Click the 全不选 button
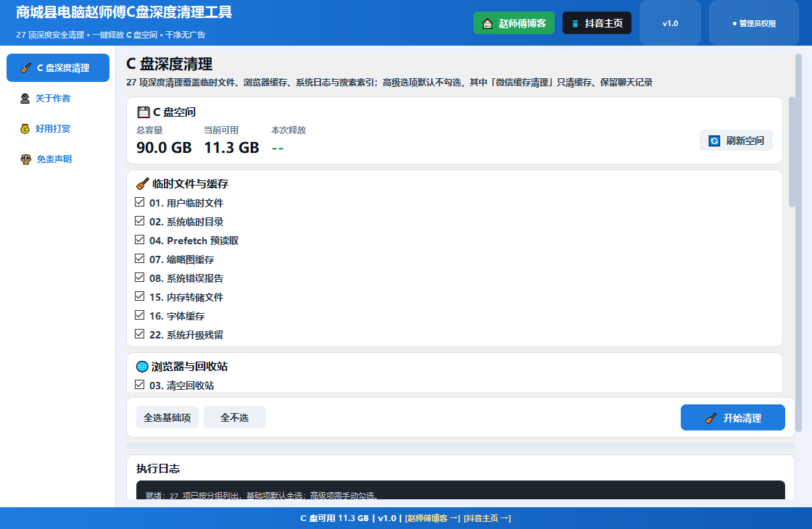This screenshot has height=529, width=812. (235, 417)
